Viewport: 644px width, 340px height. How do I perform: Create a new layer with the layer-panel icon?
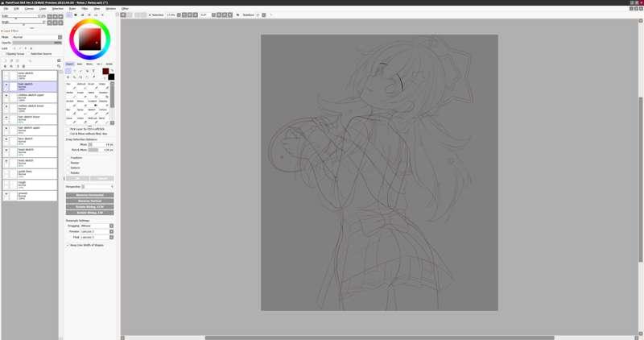[6, 60]
